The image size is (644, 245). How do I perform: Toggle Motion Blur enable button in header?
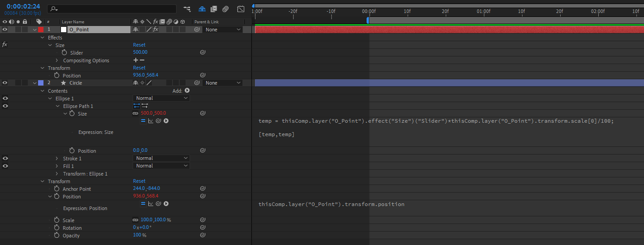tap(225, 9)
